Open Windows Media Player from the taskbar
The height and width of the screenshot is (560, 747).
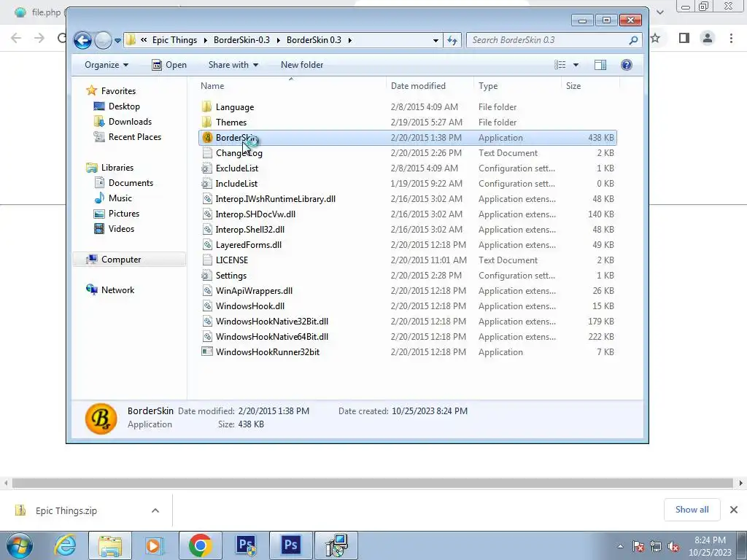point(154,545)
